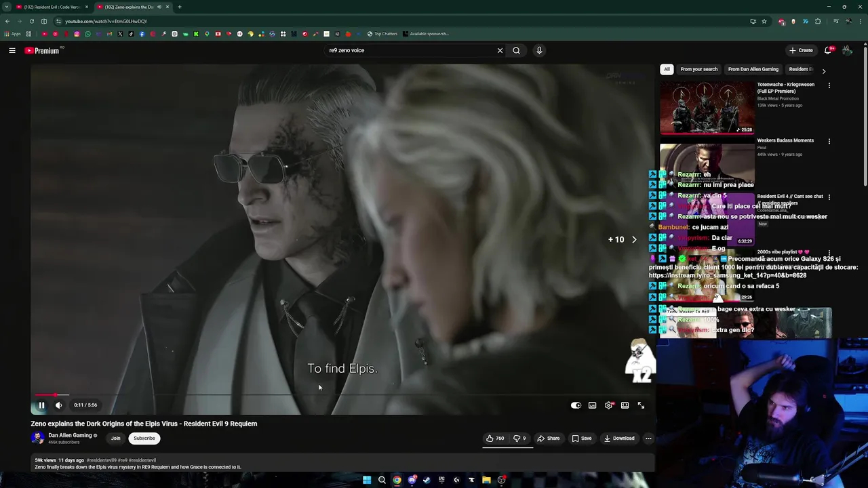Open Epic Games from the taskbar
This screenshot has height=488, width=868.
tap(441, 480)
